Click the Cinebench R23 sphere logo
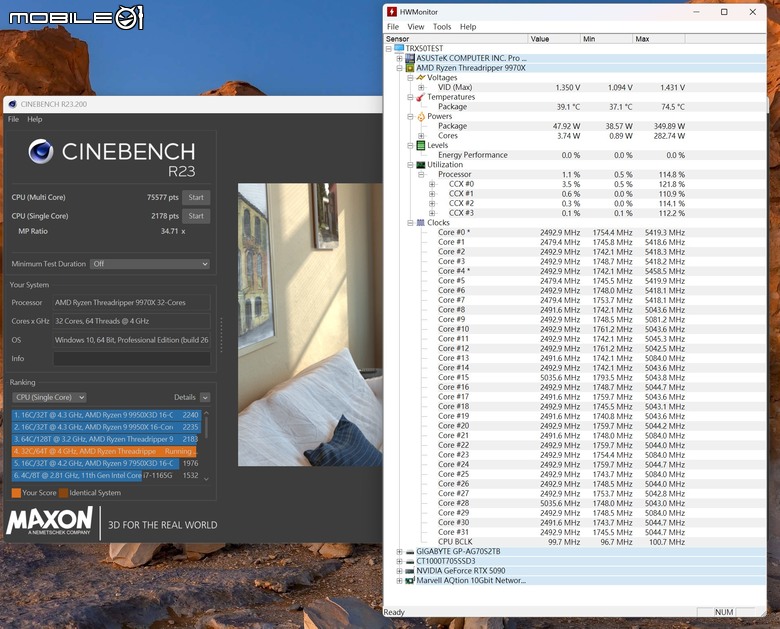 pyautogui.click(x=40, y=151)
